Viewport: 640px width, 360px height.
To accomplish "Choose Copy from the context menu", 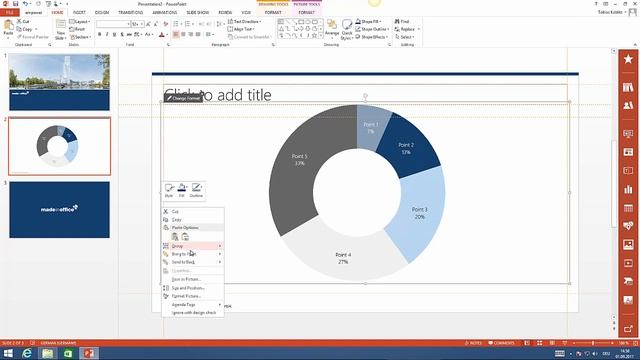I will [x=193, y=220].
